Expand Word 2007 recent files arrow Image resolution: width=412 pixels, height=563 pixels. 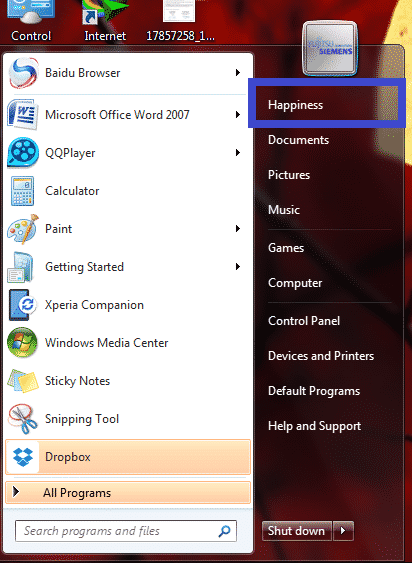pyautogui.click(x=237, y=115)
